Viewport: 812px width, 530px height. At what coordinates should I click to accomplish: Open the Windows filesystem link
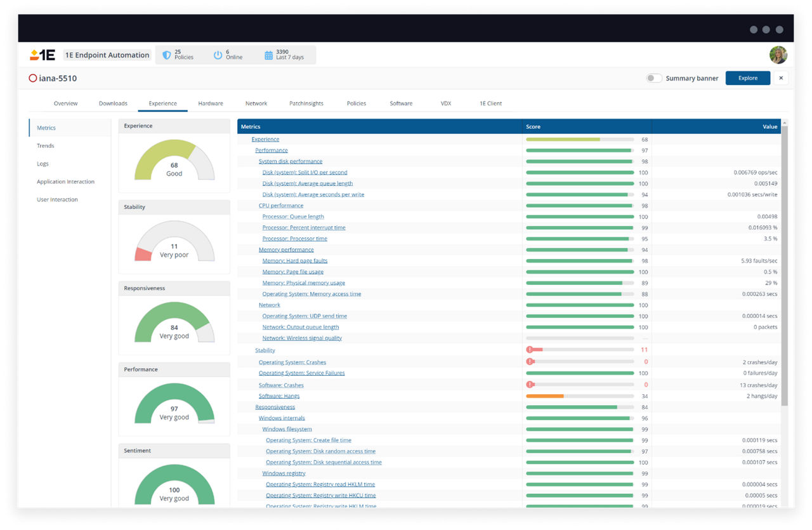point(287,429)
